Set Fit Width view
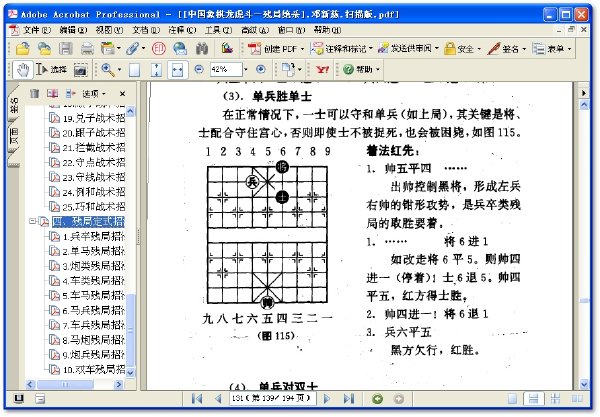The height and width of the screenshot is (417, 600). 178,70
